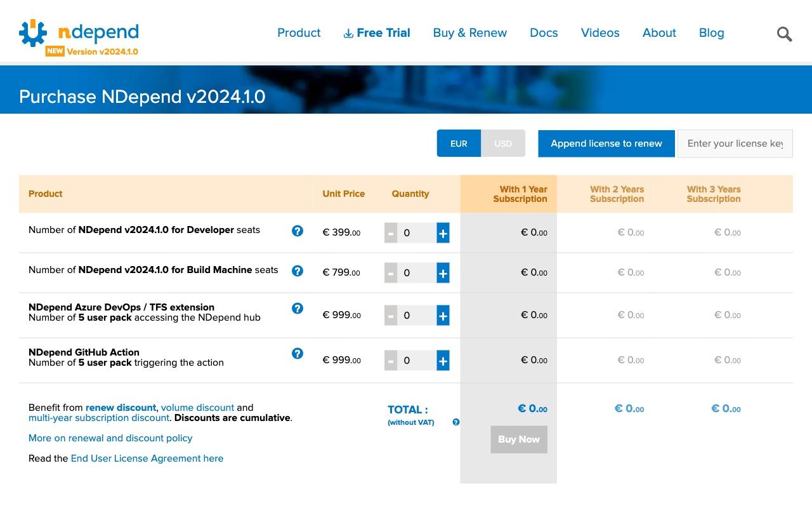Click NDepend Azure DevOps / TFS extension title
Screen dimensions: 812x508
point(121,307)
